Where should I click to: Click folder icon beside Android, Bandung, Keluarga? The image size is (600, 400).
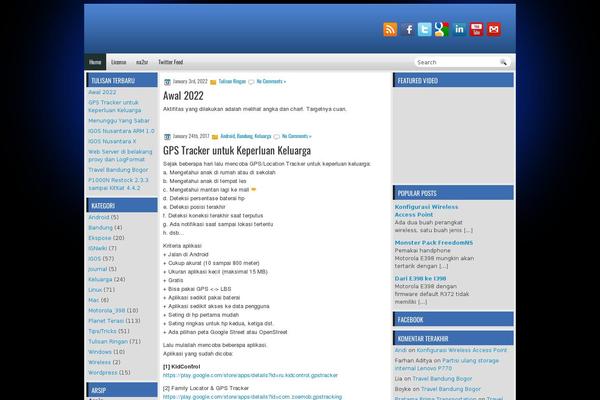(215, 137)
